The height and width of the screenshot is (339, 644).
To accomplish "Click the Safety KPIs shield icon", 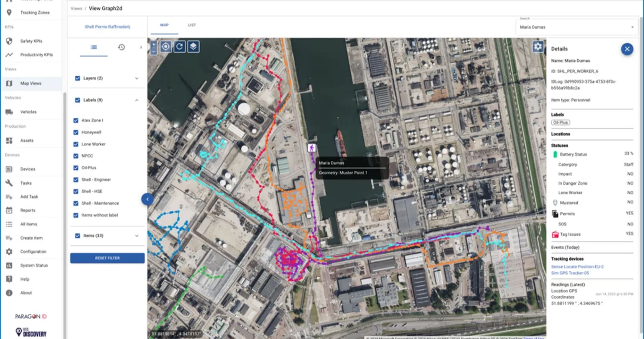I will (9, 41).
